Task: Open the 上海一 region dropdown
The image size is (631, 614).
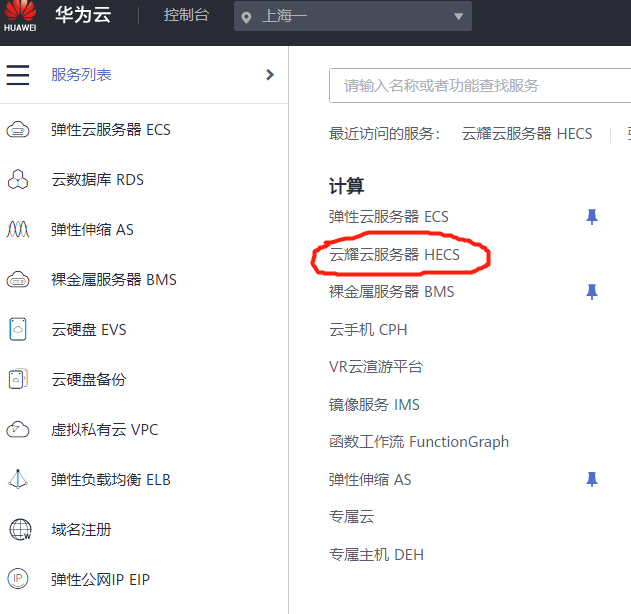Action: 353,16
